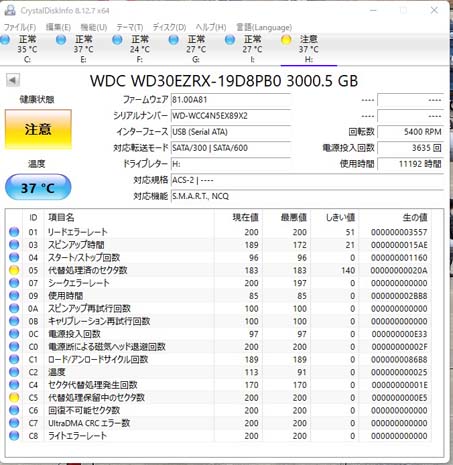Click threshold value 140 in row 05

click(348, 270)
